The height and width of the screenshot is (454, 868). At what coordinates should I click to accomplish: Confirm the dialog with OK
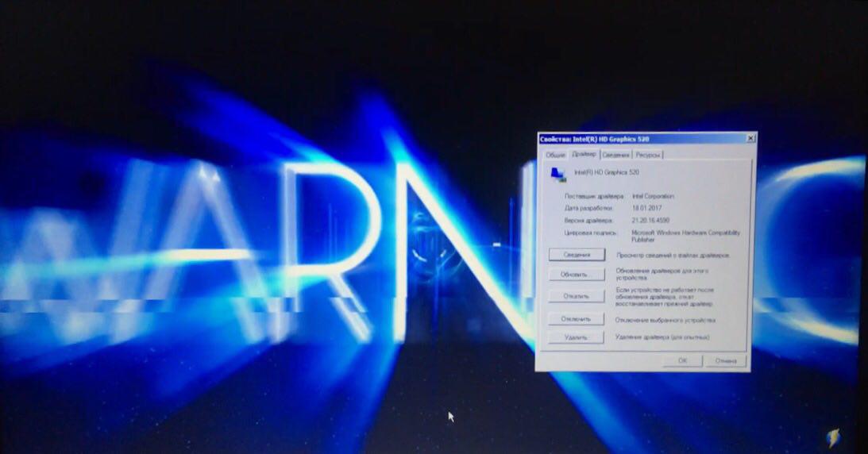(x=681, y=360)
